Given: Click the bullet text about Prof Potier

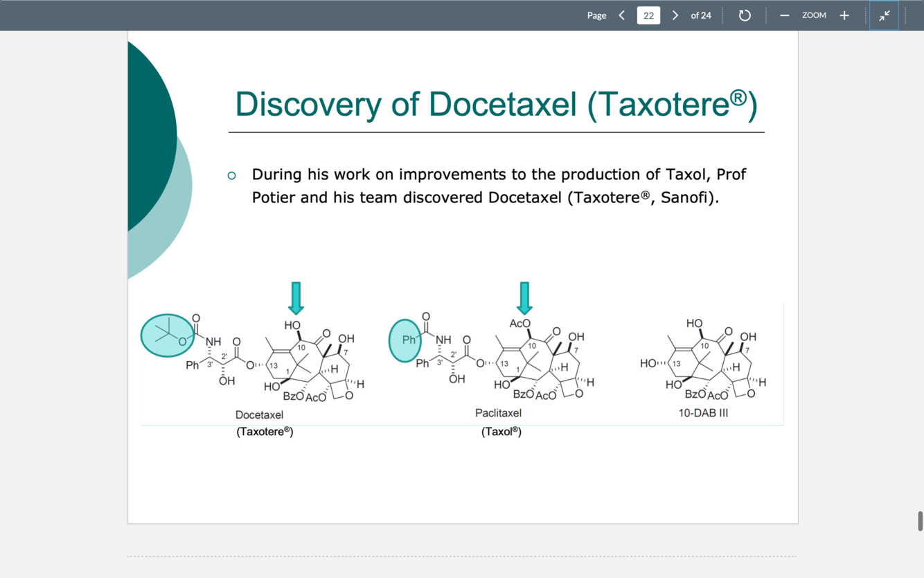Looking at the screenshot, I should pyautogui.click(x=498, y=186).
